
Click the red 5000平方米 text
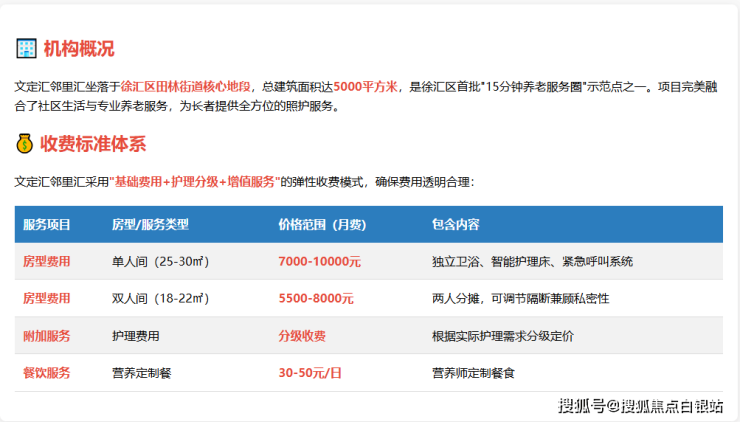pyautogui.click(x=365, y=86)
